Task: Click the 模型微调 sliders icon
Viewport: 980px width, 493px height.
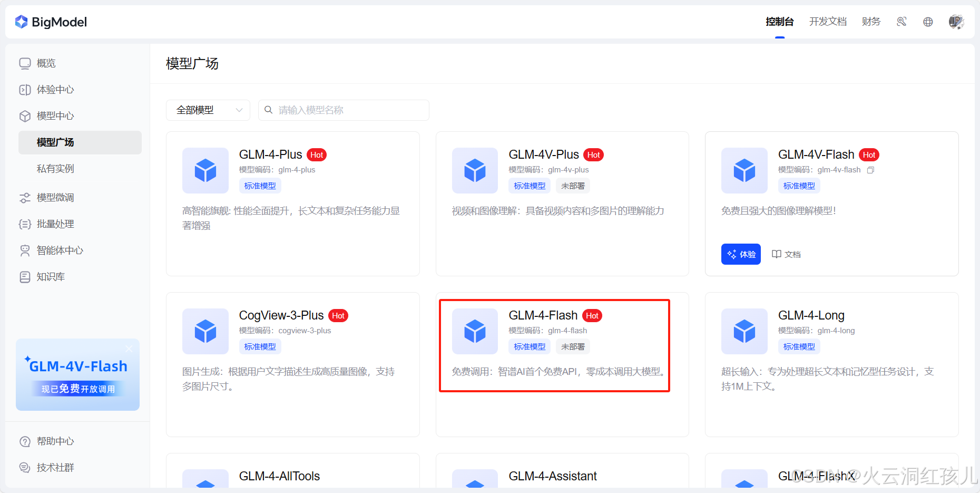Action: tap(25, 198)
